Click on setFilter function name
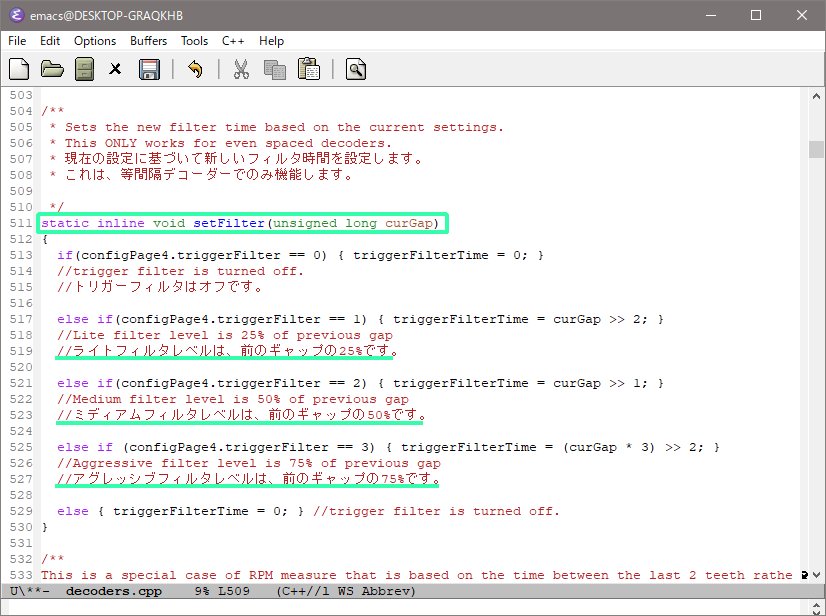 tap(229, 223)
